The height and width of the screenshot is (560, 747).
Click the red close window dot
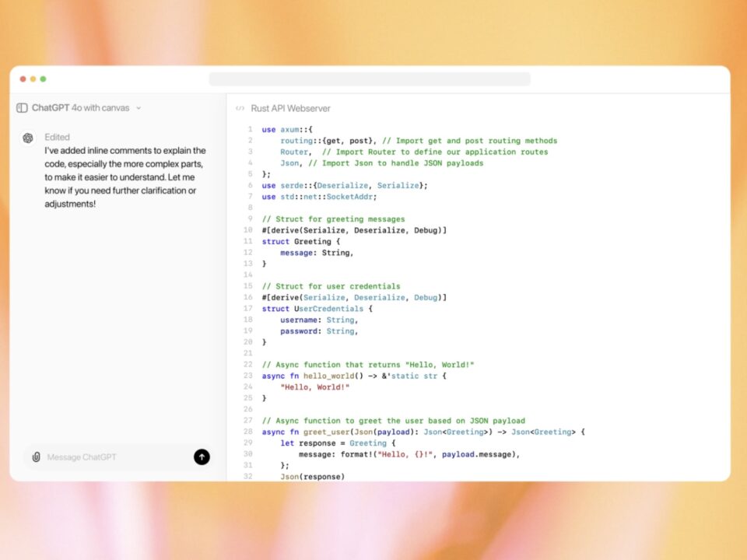(23, 79)
